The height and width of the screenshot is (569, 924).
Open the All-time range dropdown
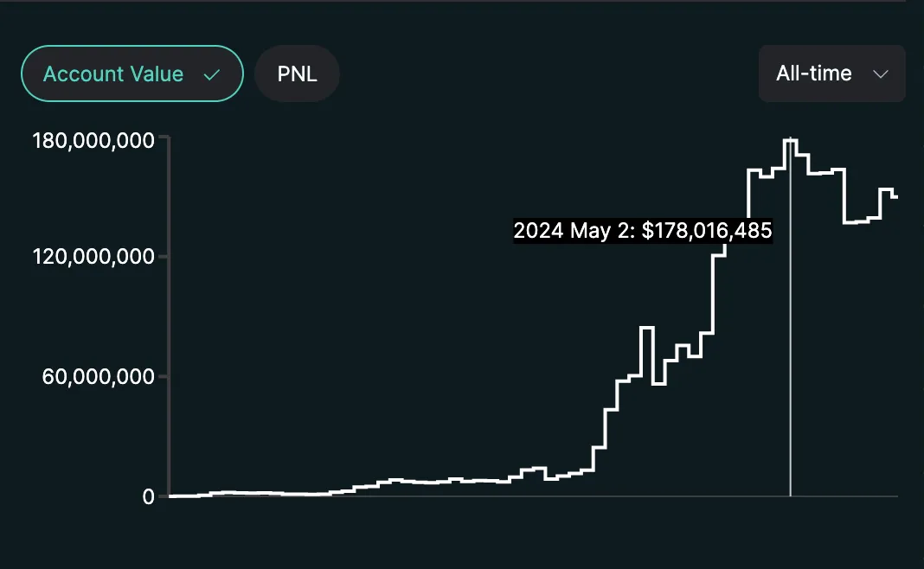tap(831, 74)
